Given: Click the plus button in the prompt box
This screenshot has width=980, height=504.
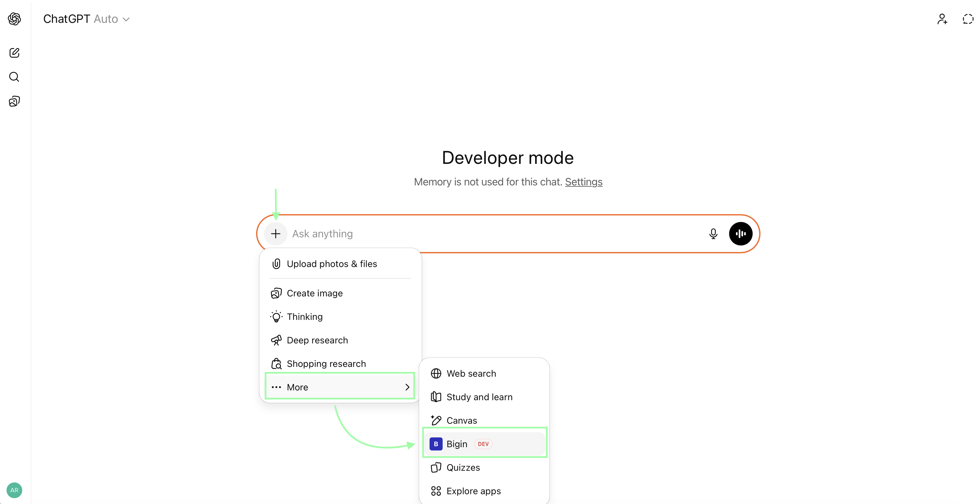Looking at the screenshot, I should tap(276, 233).
